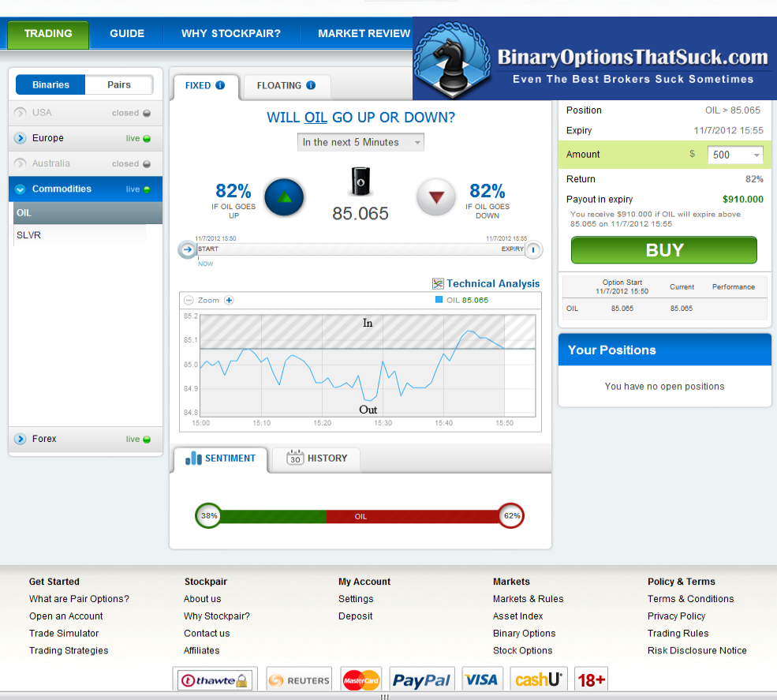Zoom in the chart with plus icon
Screen dimensions: 777x700
[229, 301]
